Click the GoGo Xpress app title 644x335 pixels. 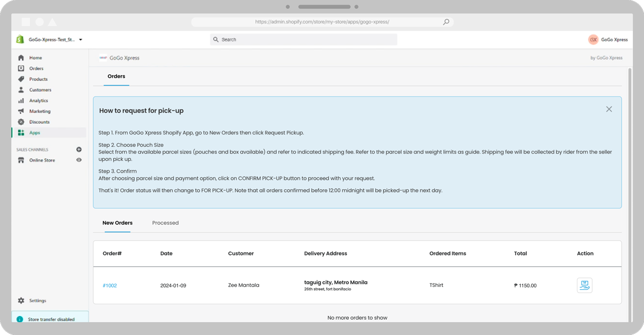pos(124,58)
